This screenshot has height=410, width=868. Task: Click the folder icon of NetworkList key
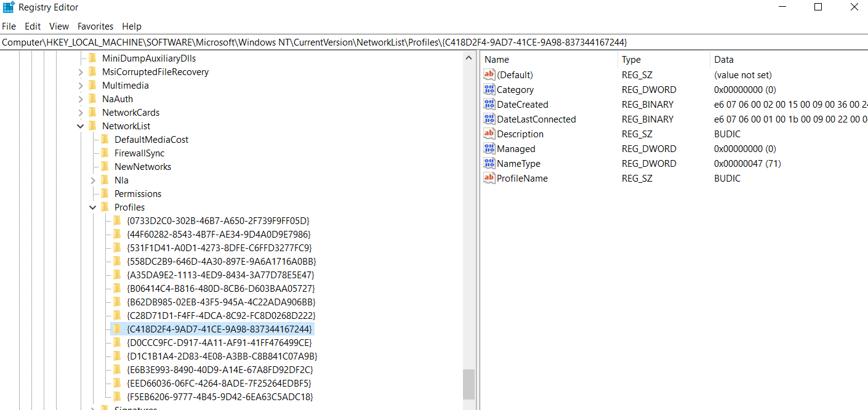(x=92, y=126)
